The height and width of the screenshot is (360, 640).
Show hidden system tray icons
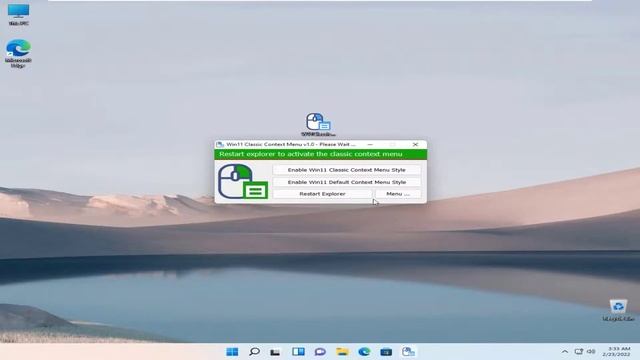coord(565,351)
